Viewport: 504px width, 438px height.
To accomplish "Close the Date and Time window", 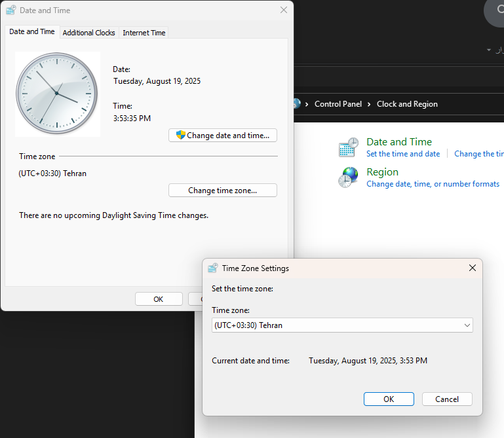I will point(283,10).
